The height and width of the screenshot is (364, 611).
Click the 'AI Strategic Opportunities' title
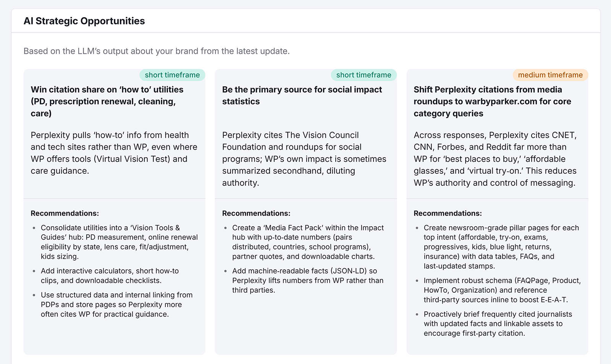[x=84, y=21]
